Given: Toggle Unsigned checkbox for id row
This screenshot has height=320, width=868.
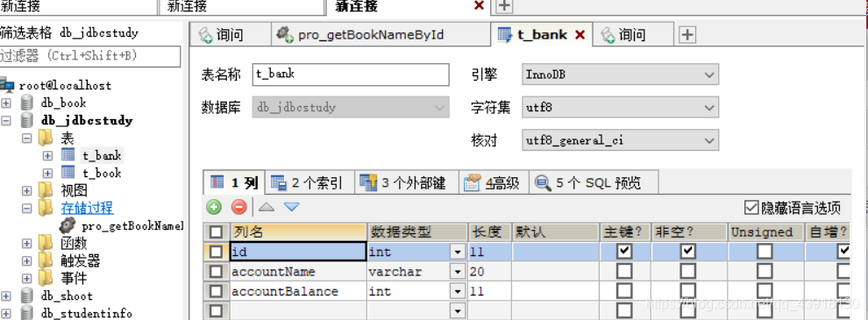Looking at the screenshot, I should [765, 252].
